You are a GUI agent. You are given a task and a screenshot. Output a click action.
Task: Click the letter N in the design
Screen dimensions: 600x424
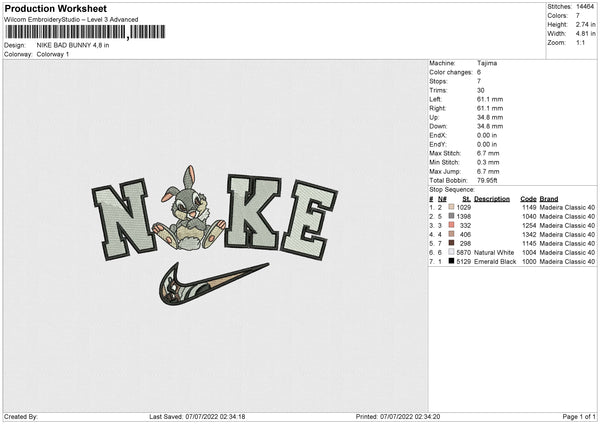tap(123, 219)
